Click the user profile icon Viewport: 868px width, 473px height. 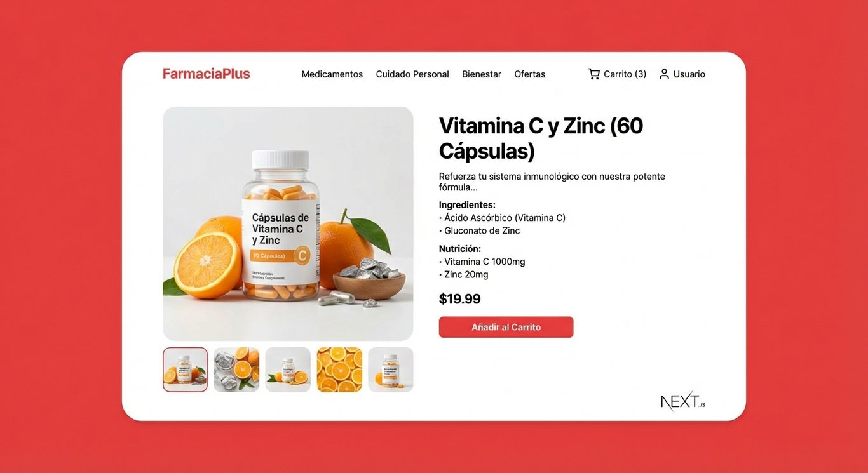[x=664, y=74]
